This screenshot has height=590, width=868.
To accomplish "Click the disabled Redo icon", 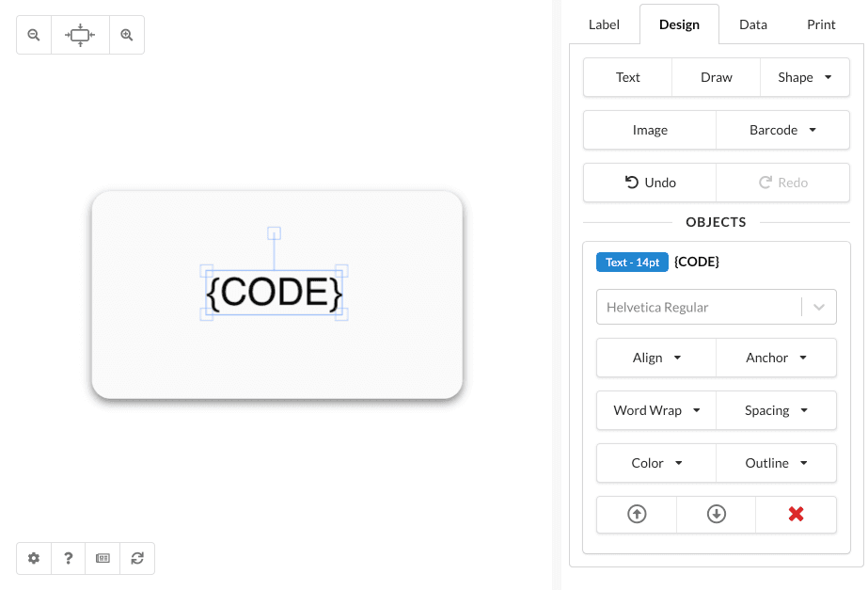I will [783, 182].
